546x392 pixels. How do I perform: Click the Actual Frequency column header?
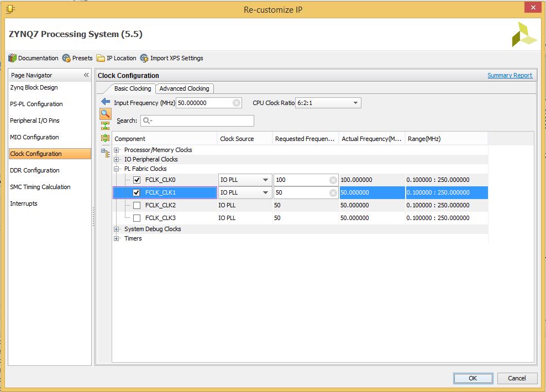(x=371, y=139)
